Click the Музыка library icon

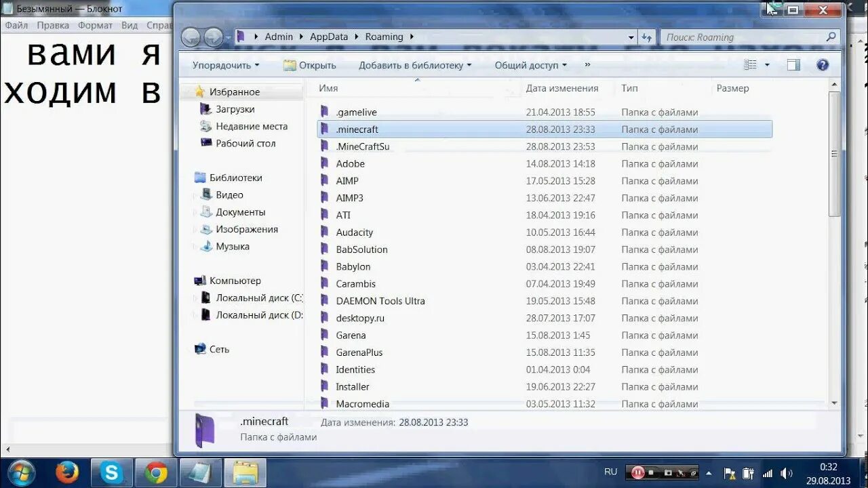[206, 246]
